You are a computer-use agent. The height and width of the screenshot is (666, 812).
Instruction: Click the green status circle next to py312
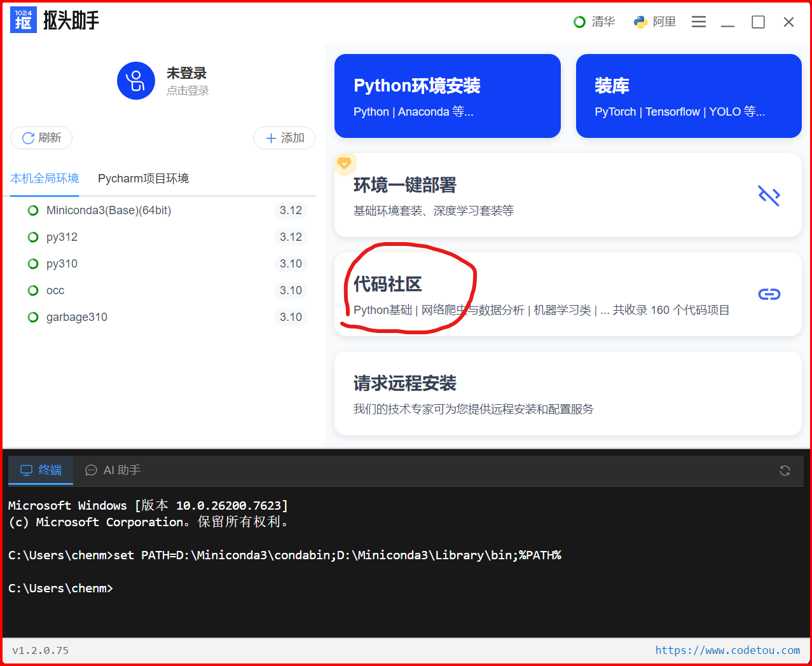33,237
